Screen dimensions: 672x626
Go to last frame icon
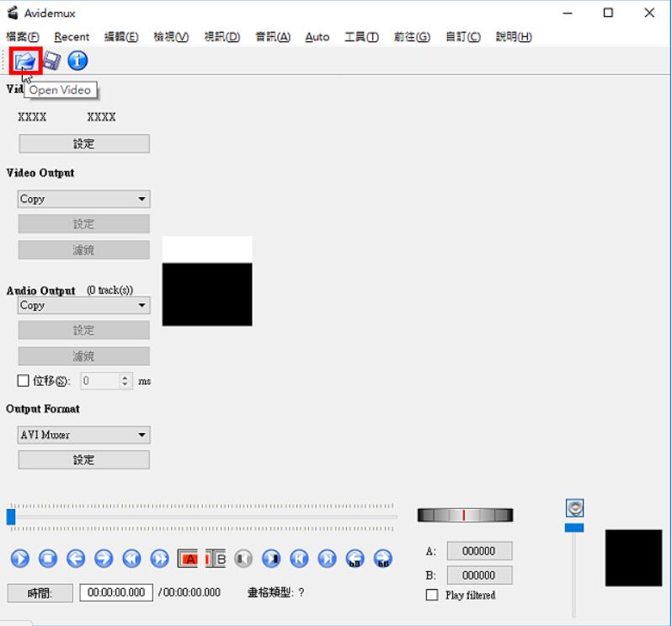327,559
